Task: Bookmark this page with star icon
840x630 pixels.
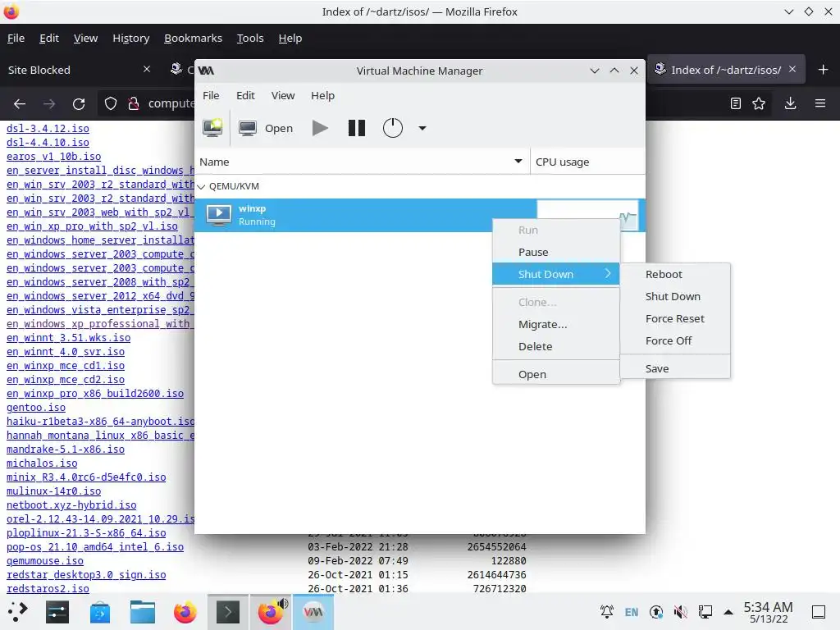Action: (759, 103)
